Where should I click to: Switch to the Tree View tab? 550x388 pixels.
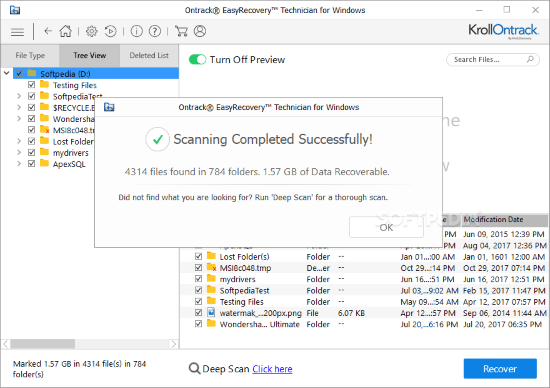point(89,55)
